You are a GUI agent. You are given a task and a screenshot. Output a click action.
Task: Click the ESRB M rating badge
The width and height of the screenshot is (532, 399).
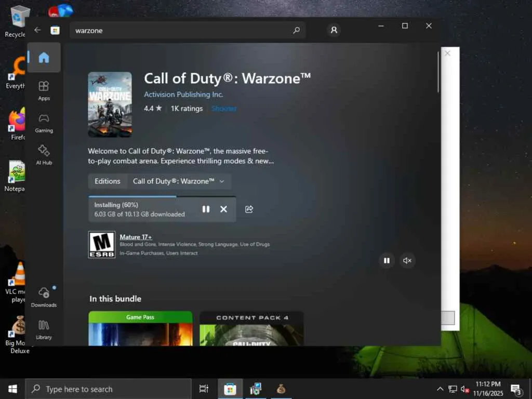[x=102, y=245]
